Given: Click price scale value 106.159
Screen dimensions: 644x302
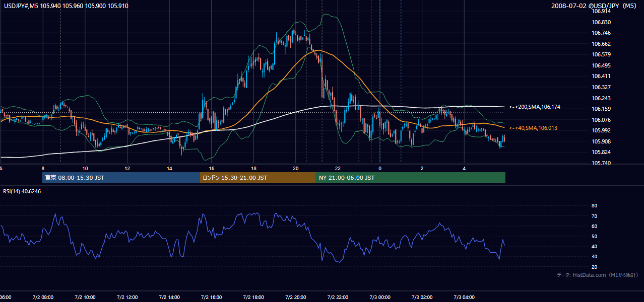Looking at the screenshot, I should coord(601,109).
